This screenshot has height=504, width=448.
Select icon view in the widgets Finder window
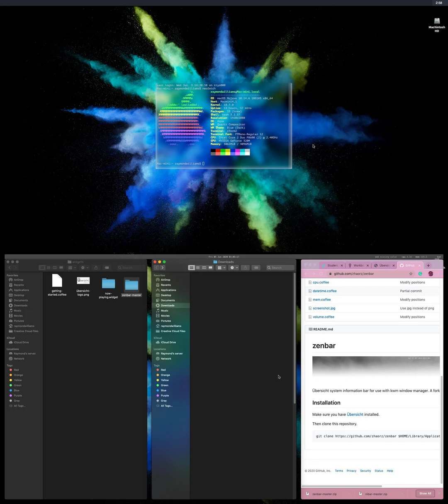pyautogui.click(x=42, y=268)
